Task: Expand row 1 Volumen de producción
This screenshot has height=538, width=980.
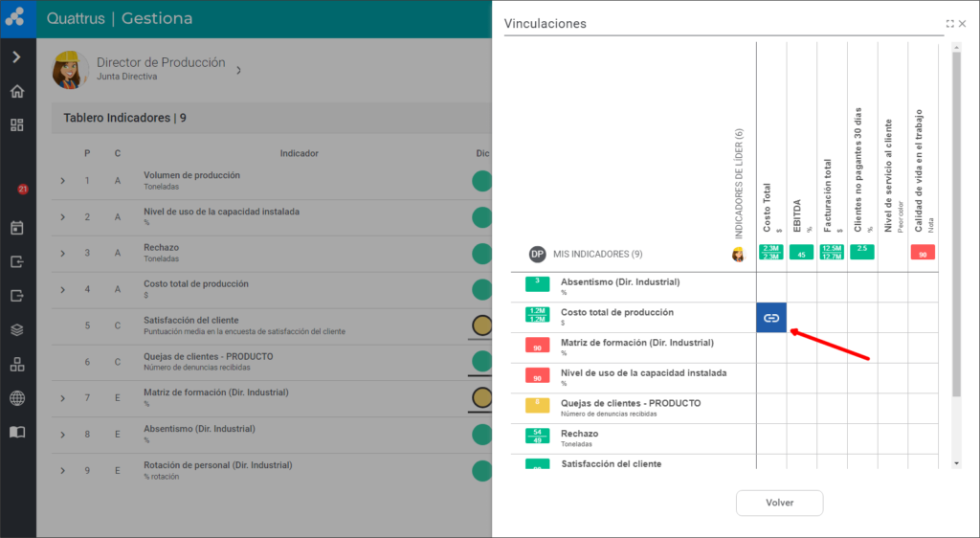Action: point(62,181)
